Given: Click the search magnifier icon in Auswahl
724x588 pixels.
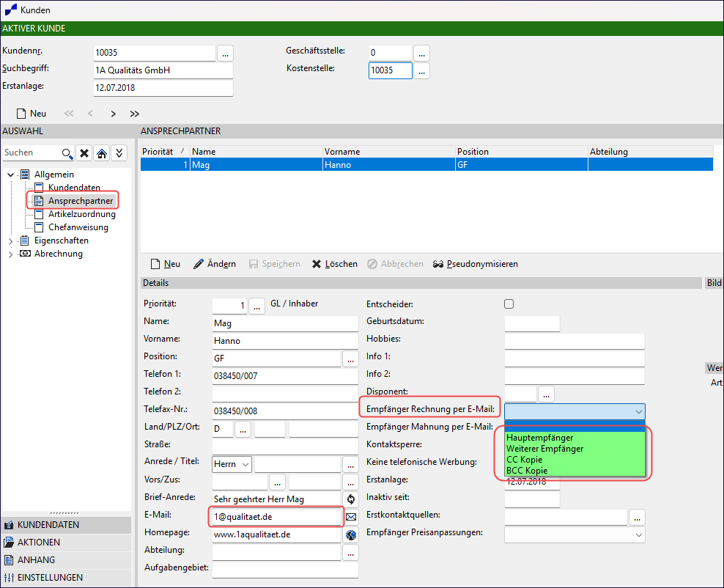Looking at the screenshot, I should 67,153.
